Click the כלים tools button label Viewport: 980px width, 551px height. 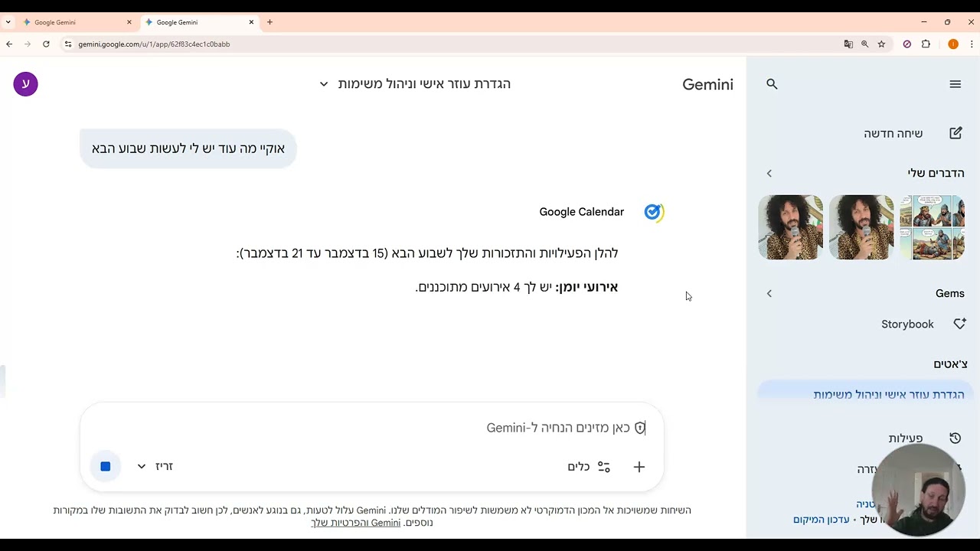tap(578, 467)
